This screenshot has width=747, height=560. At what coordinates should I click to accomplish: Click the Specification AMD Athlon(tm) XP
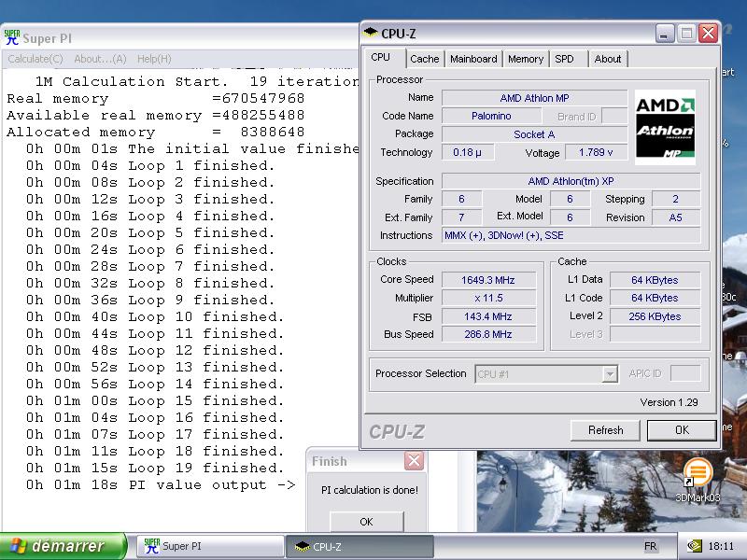click(x=571, y=181)
